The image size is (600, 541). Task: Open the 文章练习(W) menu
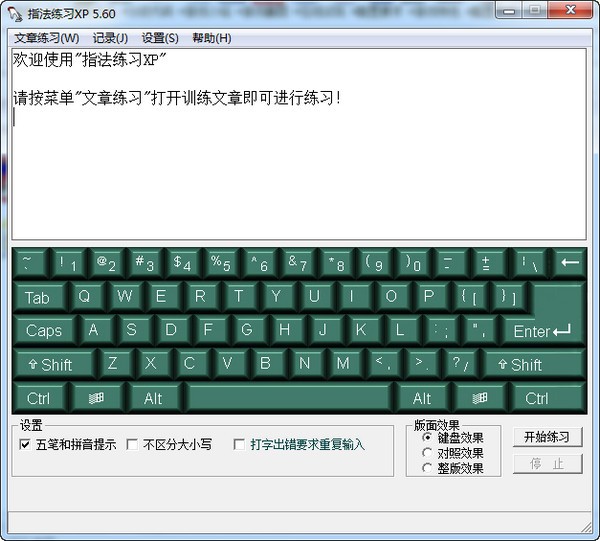click(x=47, y=38)
